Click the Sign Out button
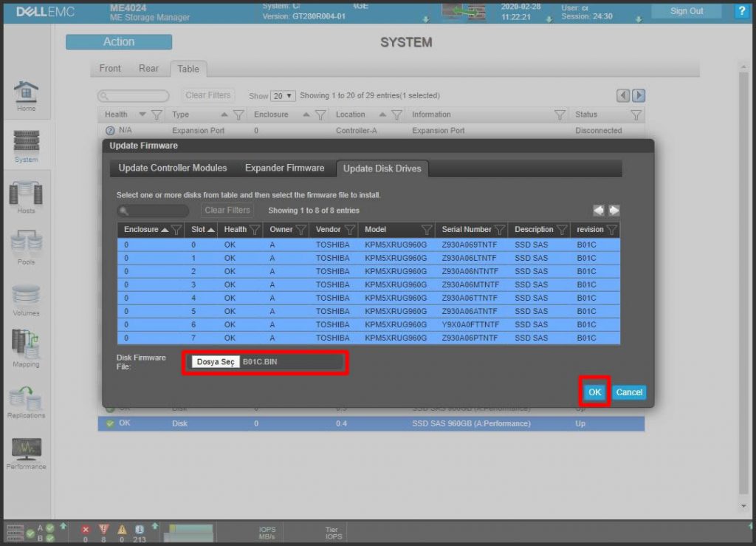The height and width of the screenshot is (546, 756). [x=686, y=11]
